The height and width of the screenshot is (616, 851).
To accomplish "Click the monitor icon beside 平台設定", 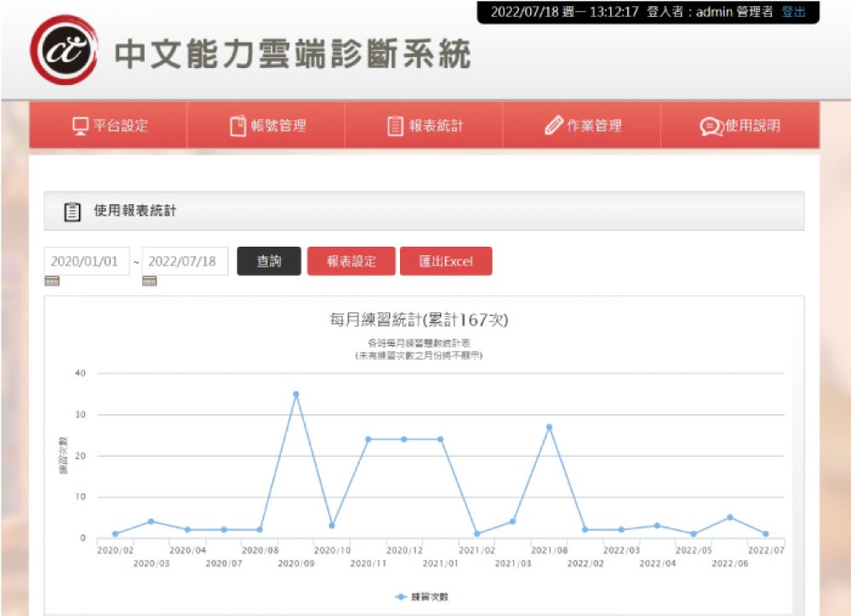I will [80, 126].
